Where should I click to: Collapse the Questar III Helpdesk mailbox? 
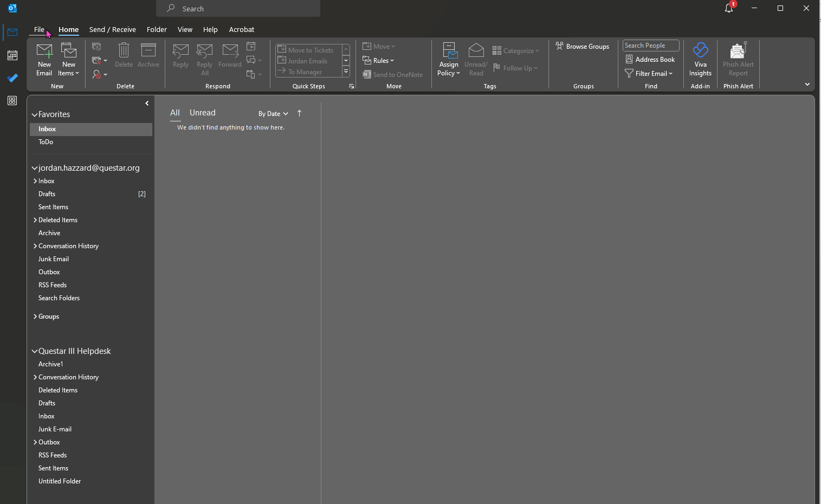[x=35, y=351]
